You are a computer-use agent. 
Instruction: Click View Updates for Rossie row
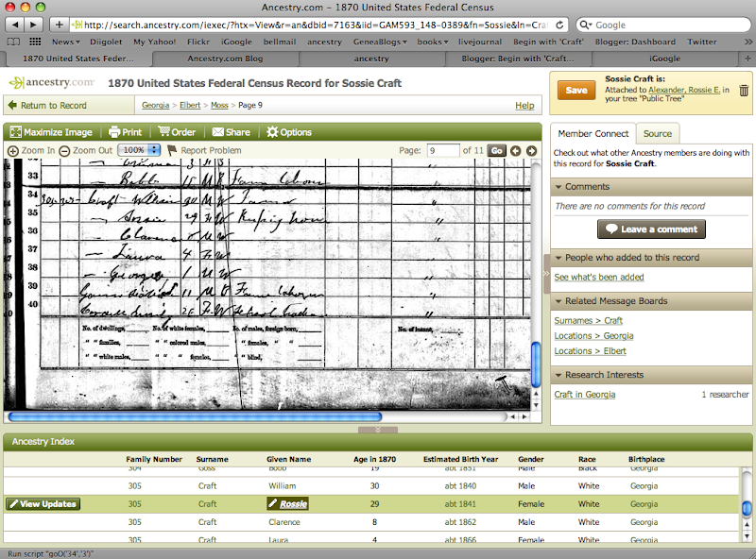(43, 503)
